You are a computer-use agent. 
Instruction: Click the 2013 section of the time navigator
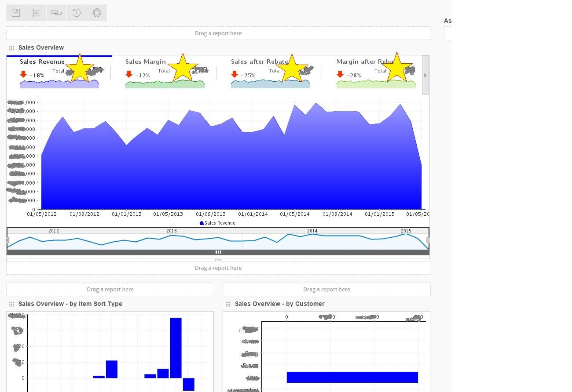[172, 231]
